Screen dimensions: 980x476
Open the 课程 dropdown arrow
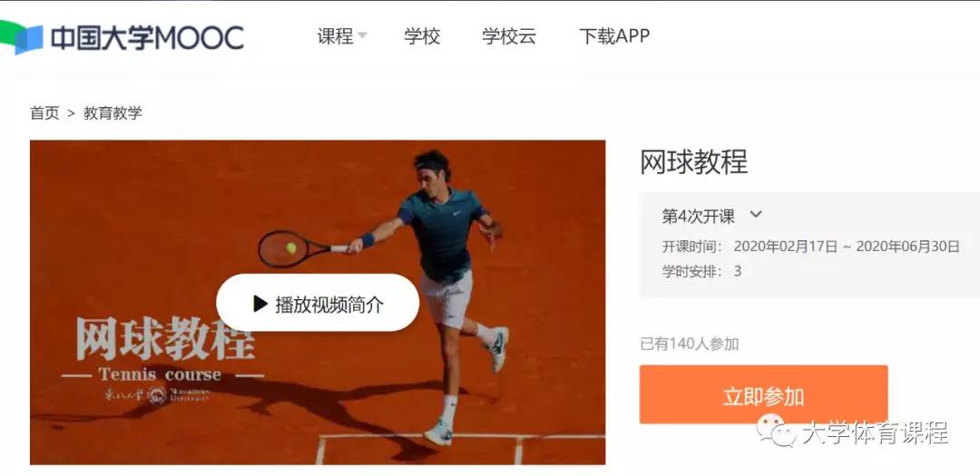[x=362, y=36]
